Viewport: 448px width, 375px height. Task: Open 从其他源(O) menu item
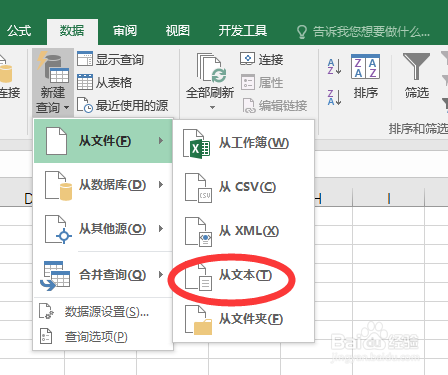103,229
